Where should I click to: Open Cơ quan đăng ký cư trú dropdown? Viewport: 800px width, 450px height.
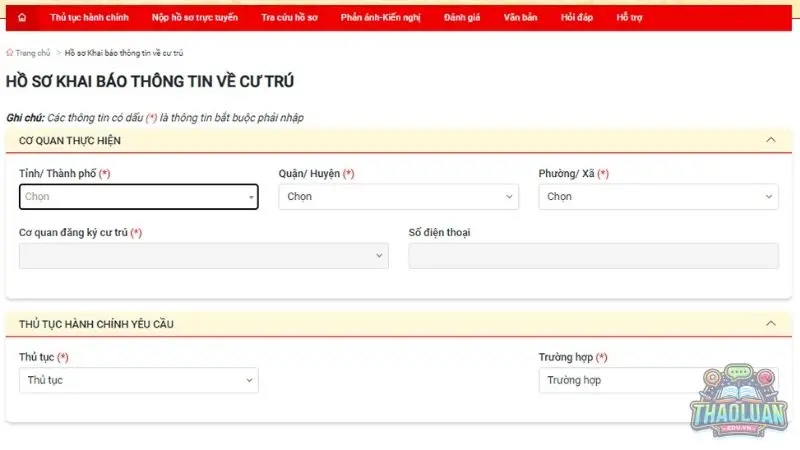tap(204, 256)
